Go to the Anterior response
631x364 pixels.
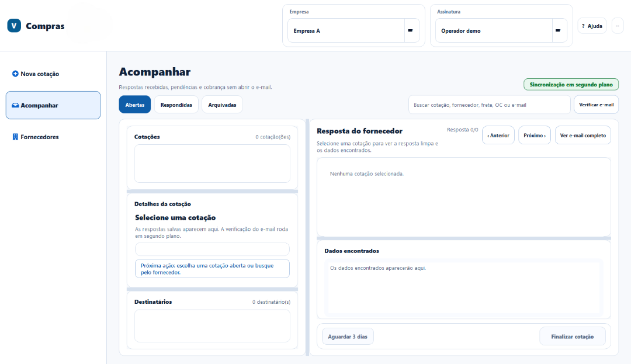click(x=498, y=135)
